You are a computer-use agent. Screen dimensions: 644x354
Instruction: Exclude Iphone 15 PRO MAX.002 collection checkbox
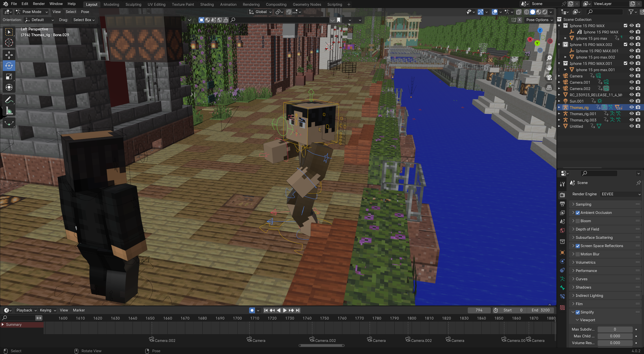point(626,45)
